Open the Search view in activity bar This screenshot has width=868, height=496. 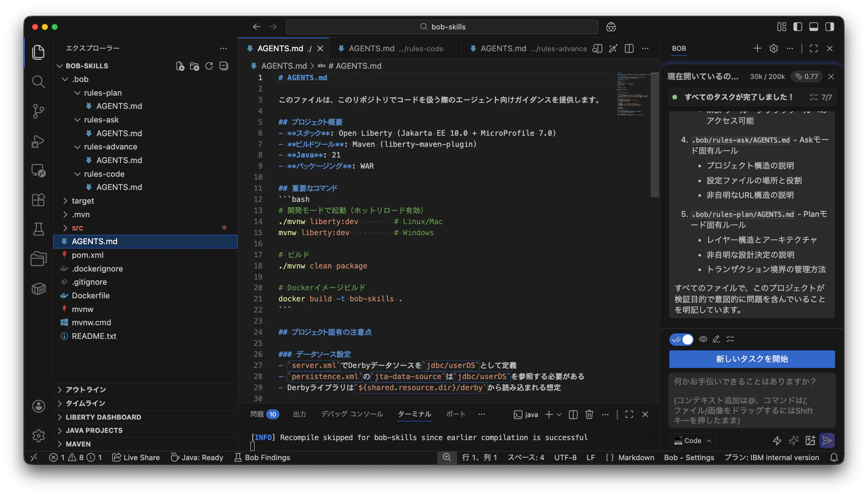[x=38, y=82]
